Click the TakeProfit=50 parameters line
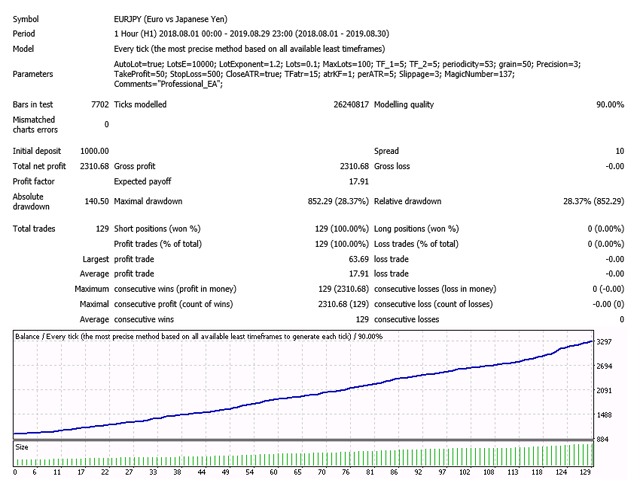The image size is (640, 480). 314,74
